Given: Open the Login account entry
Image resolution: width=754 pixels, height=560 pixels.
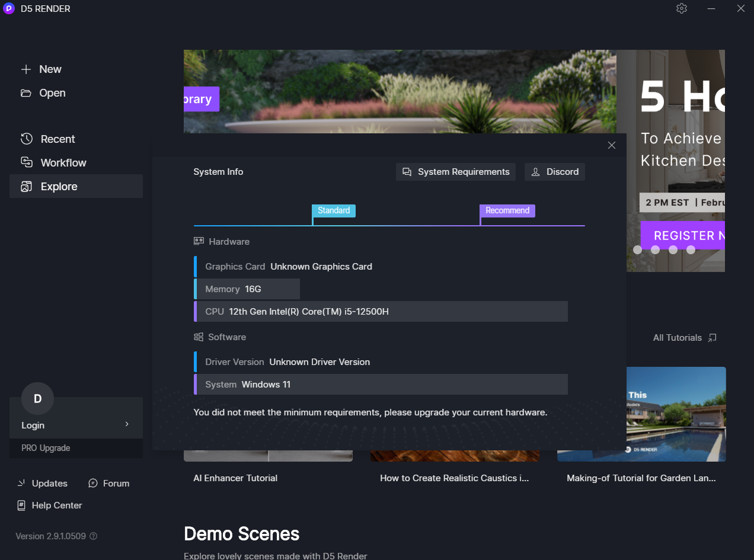Looking at the screenshot, I should click(76, 425).
